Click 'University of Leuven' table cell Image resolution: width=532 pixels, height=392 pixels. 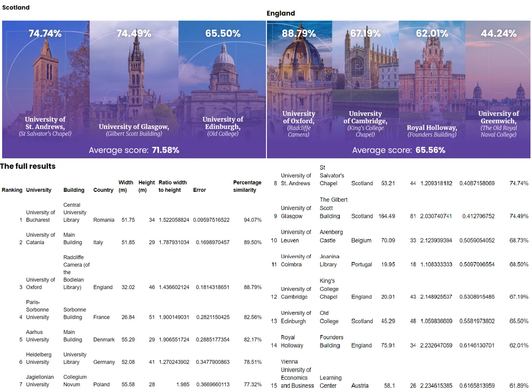click(x=296, y=236)
